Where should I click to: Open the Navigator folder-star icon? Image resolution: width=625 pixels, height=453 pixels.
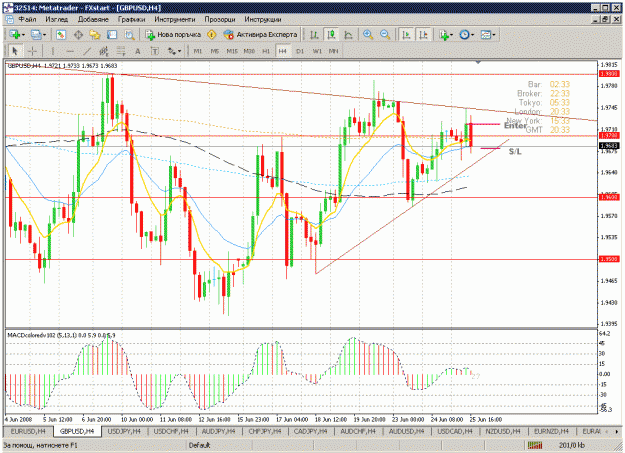tap(95, 35)
